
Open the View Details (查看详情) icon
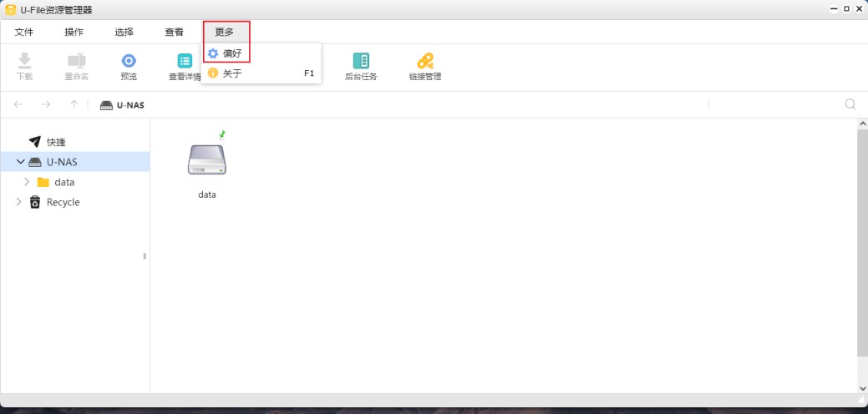(x=185, y=61)
